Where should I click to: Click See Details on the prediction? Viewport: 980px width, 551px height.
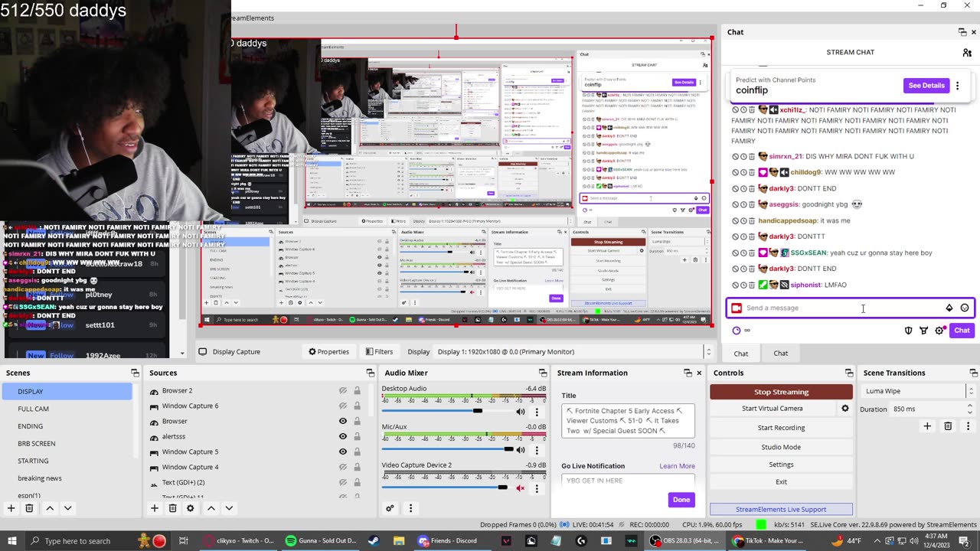pyautogui.click(x=926, y=86)
